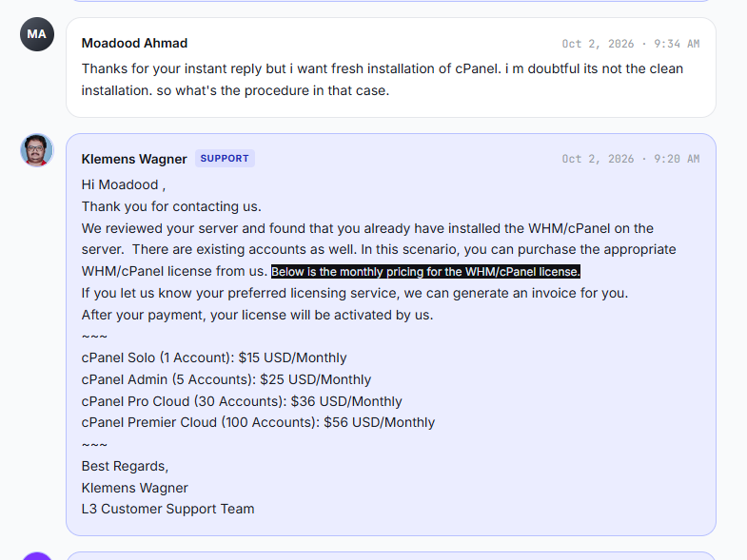Click the highlighted sentence about monthly pricing
This screenshot has width=747, height=560.
coord(425,271)
